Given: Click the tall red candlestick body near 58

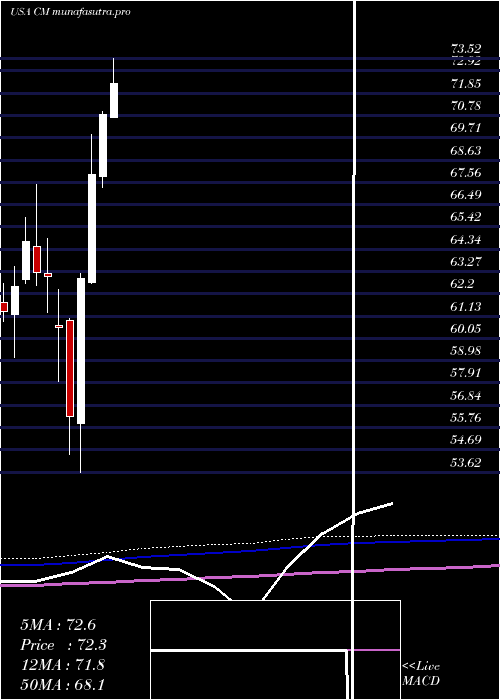Looking at the screenshot, I should (x=70, y=368).
